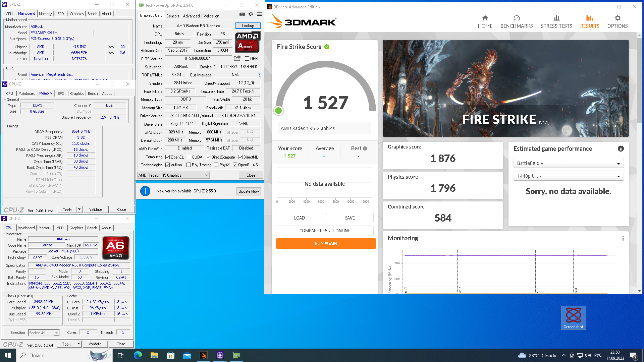Go to 3DMark STRESS TESTS
Viewport: 644px width, 362px height.
tap(556, 22)
